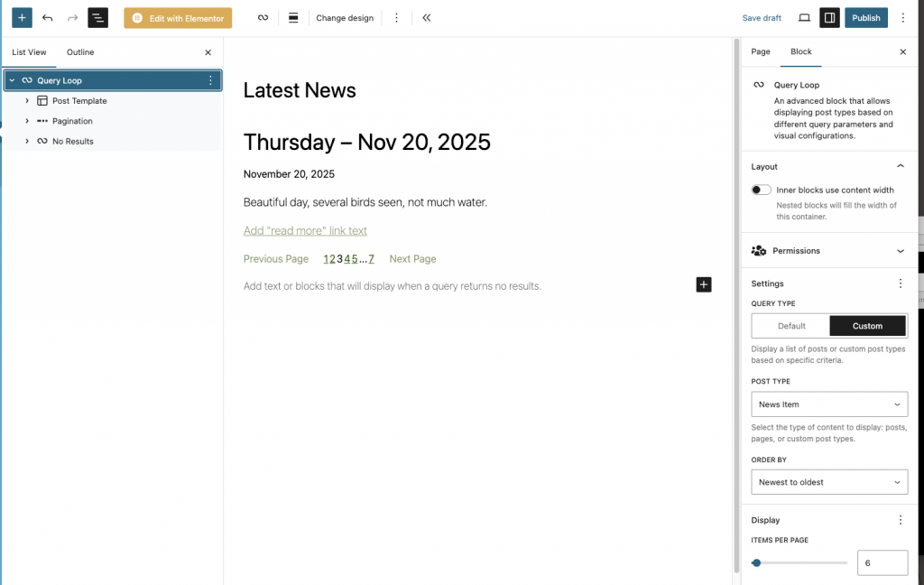
Task: Select the Custom query type
Action: pos(867,326)
